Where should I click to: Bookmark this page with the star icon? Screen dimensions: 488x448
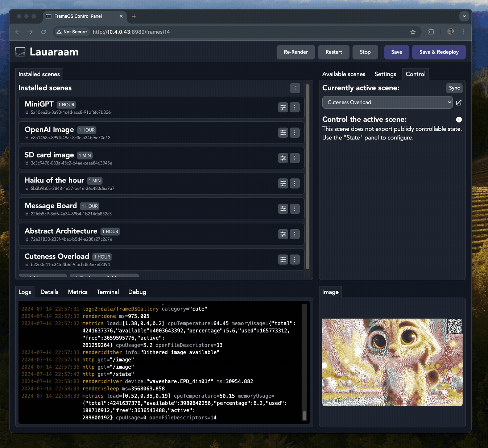413,32
